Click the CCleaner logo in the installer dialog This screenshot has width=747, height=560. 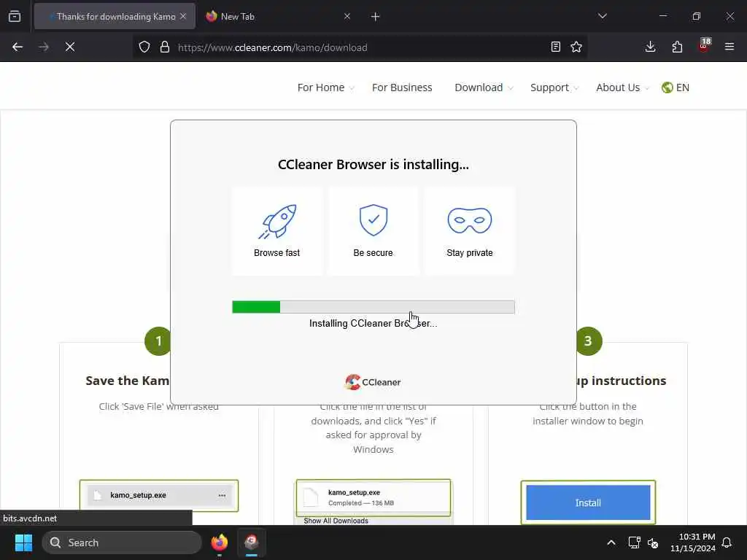point(373,382)
